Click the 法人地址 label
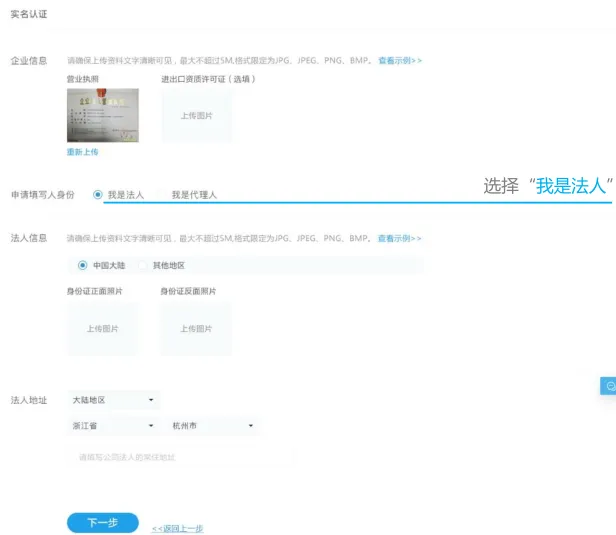The width and height of the screenshot is (616, 535). pos(29,400)
